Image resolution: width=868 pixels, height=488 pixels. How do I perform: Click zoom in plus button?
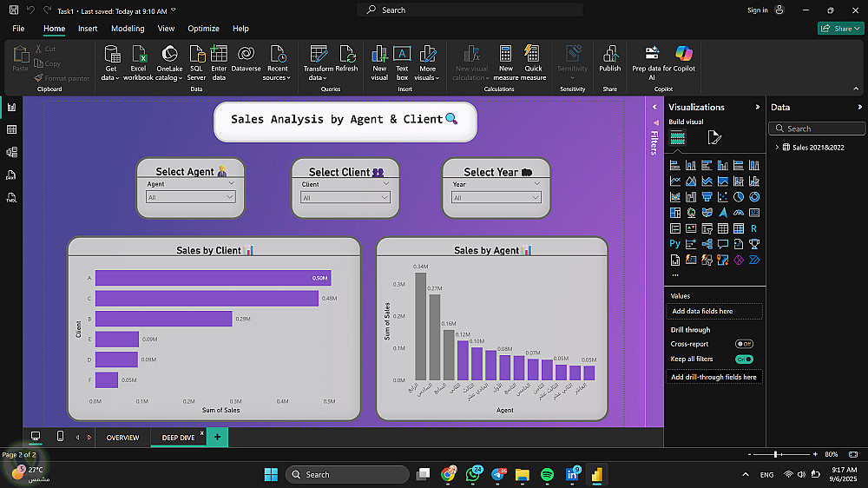point(815,454)
